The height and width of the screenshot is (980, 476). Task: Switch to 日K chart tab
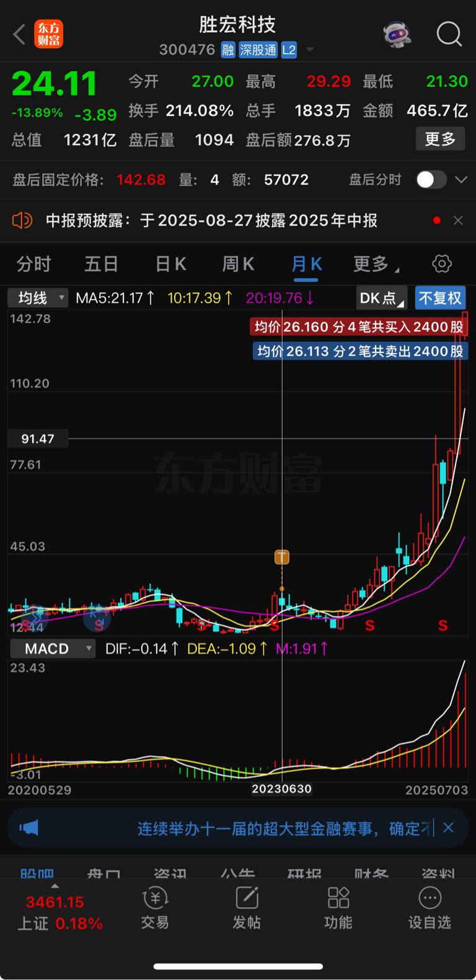(170, 265)
